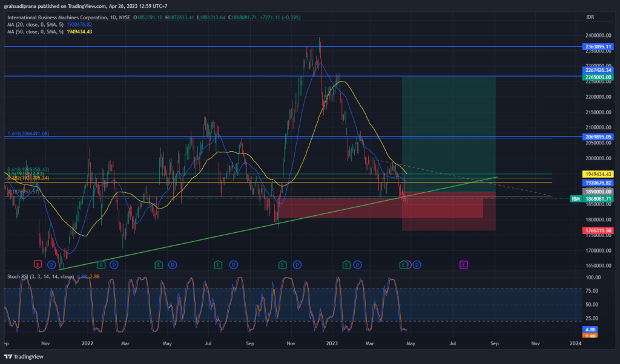Open the purple future earnings marker of July 2023
This screenshot has height=364, width=620.
[x=463, y=264]
